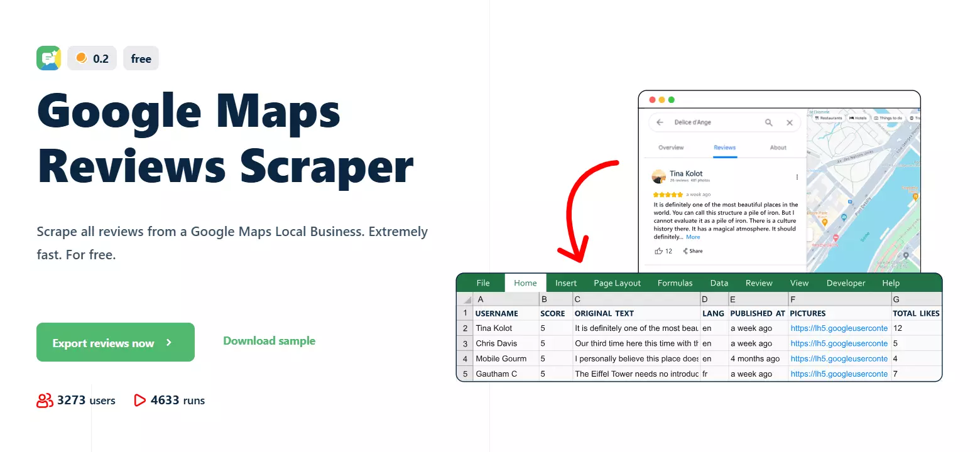Open the Help ribbon tab
This screenshot has height=452, width=980.
(891, 283)
